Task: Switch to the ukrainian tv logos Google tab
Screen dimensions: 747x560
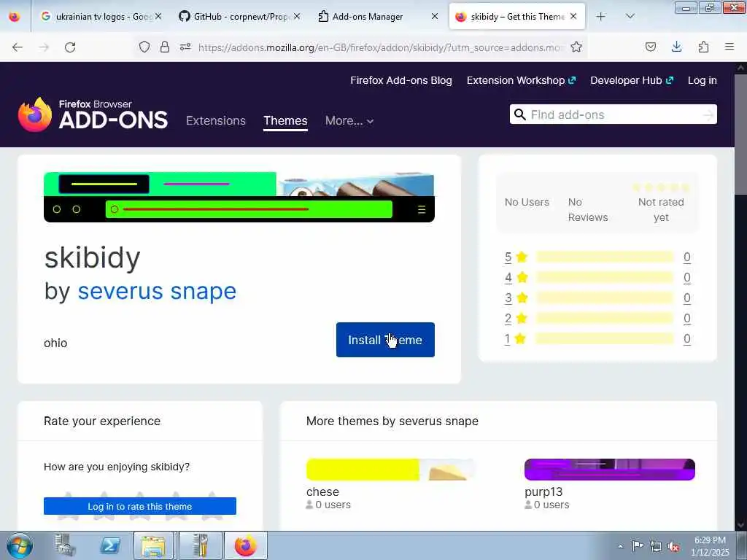Action: [101, 17]
